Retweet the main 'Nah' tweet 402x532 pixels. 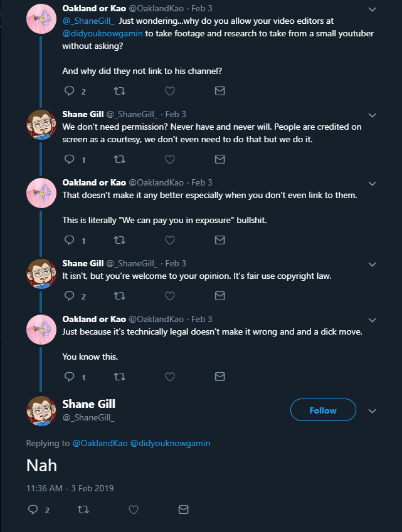(x=82, y=510)
